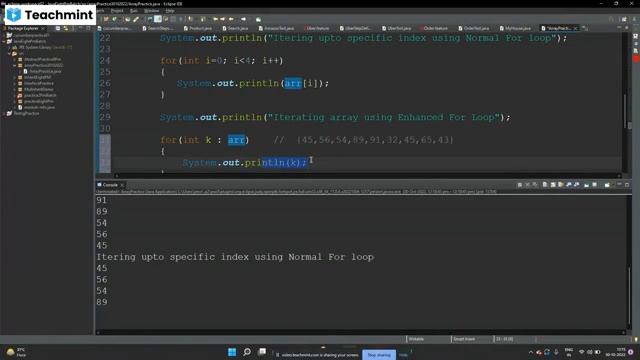Click the Console vertical scrollbar
Screen dimensions: 640x360
[x=629, y=295]
